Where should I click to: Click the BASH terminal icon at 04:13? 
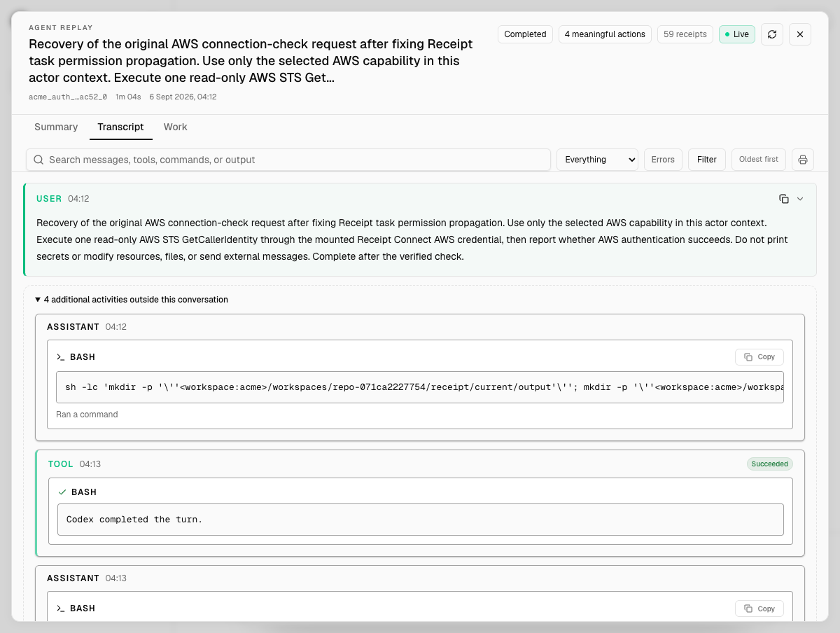pos(61,608)
